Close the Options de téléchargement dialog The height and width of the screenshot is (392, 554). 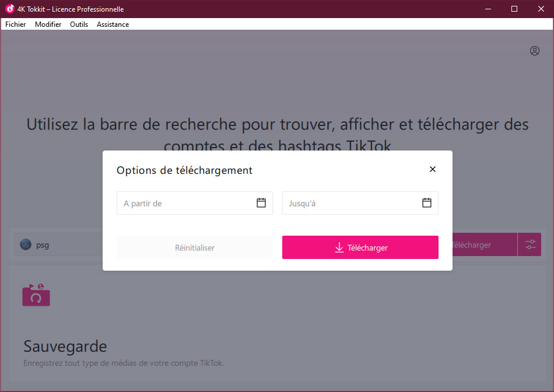[x=433, y=169]
